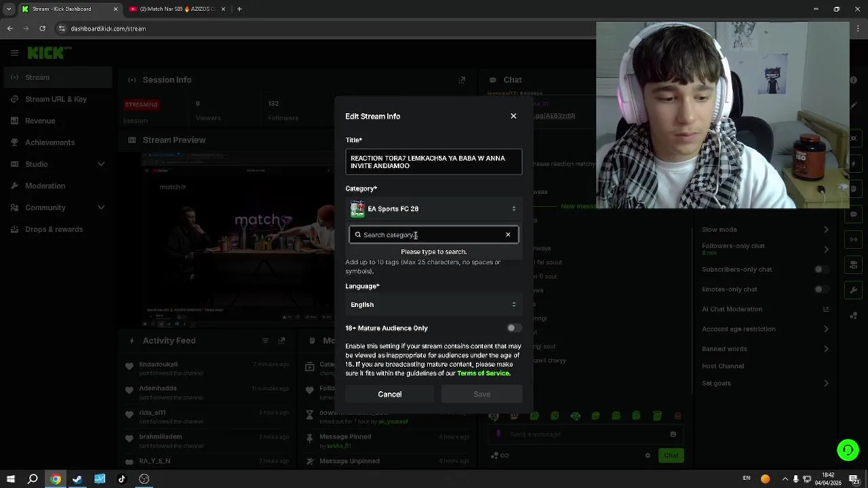
Task: Cancel editing the stream info
Action: tap(390, 394)
